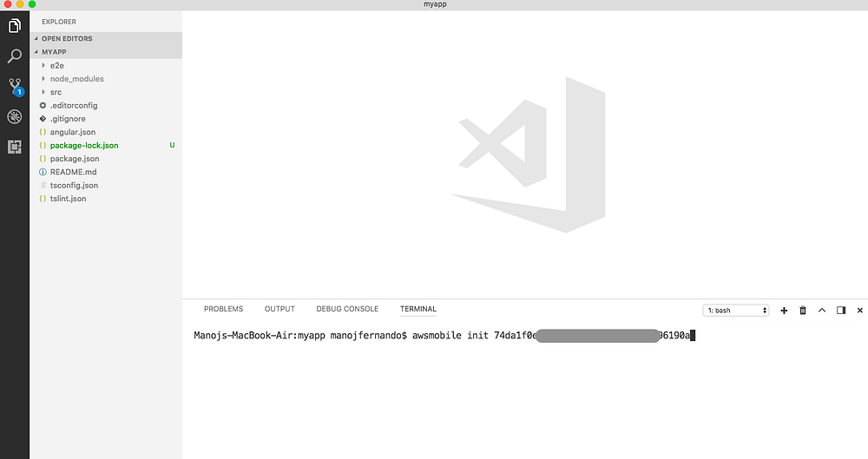This screenshot has height=459, width=868.
Task: Expand the e2e folder
Action: click(106, 65)
